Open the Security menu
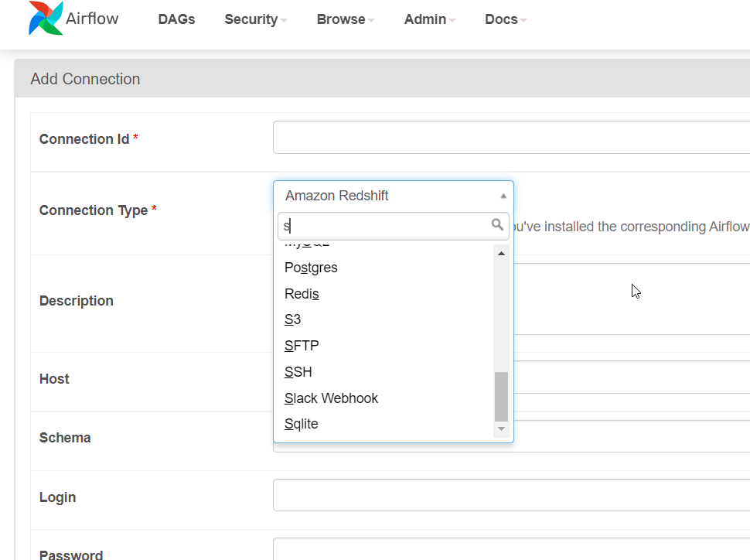Screen dimensions: 750x560 (255, 19)
